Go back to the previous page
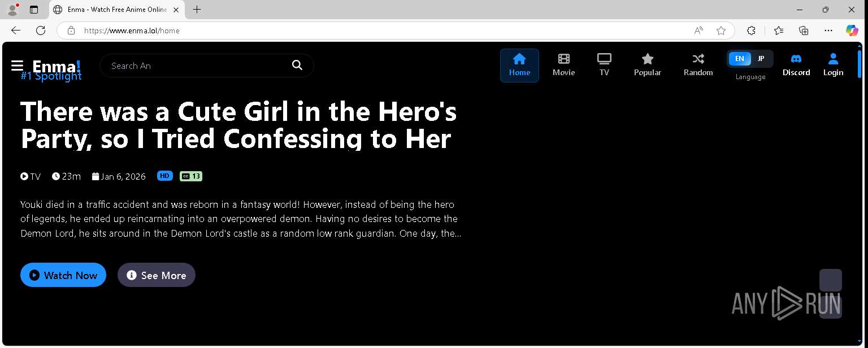This screenshot has width=868, height=348. (x=16, y=31)
